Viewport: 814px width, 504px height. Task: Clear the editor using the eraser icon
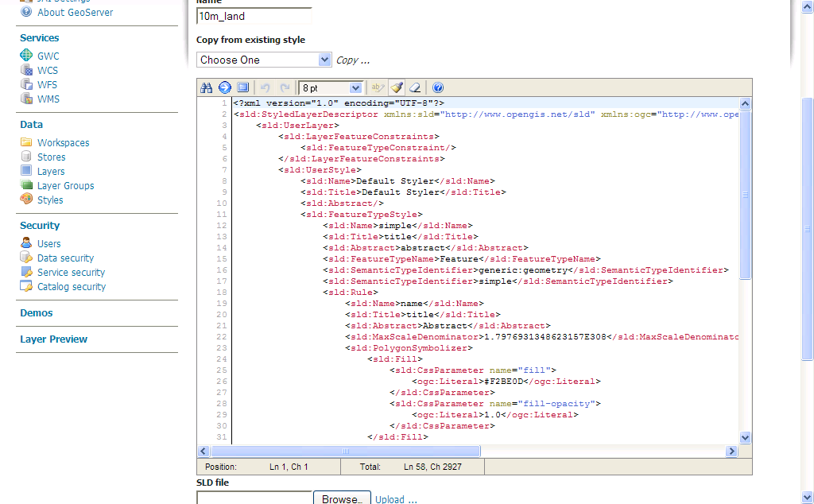(x=415, y=87)
